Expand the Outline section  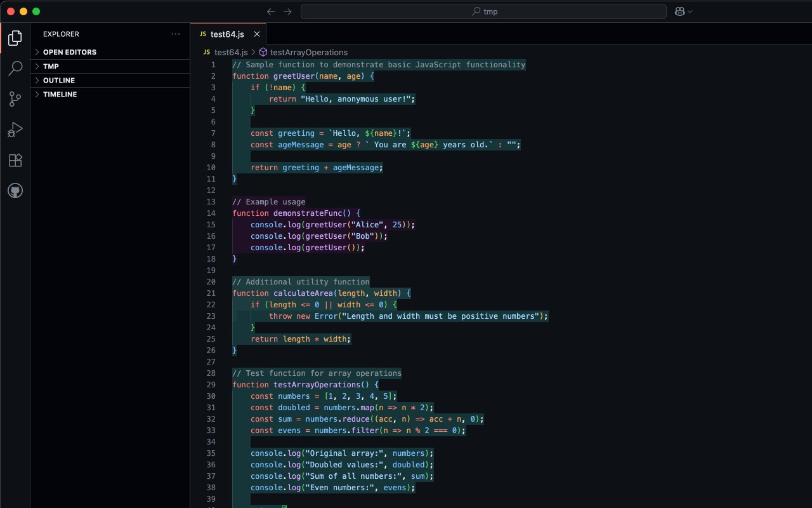click(59, 80)
